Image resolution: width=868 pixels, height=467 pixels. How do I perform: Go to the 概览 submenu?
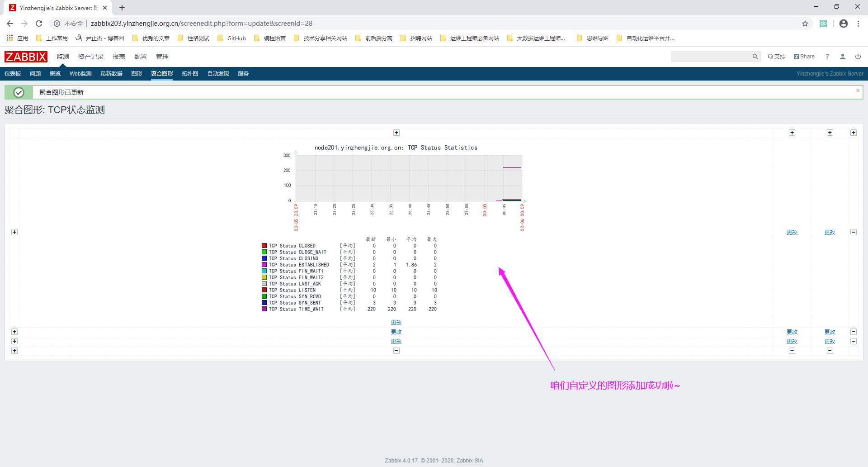55,74
